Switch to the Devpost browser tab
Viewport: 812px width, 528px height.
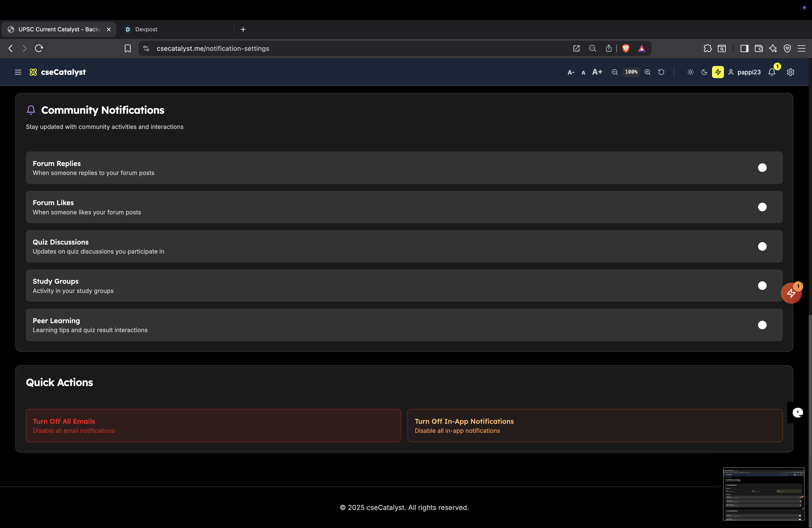point(146,29)
